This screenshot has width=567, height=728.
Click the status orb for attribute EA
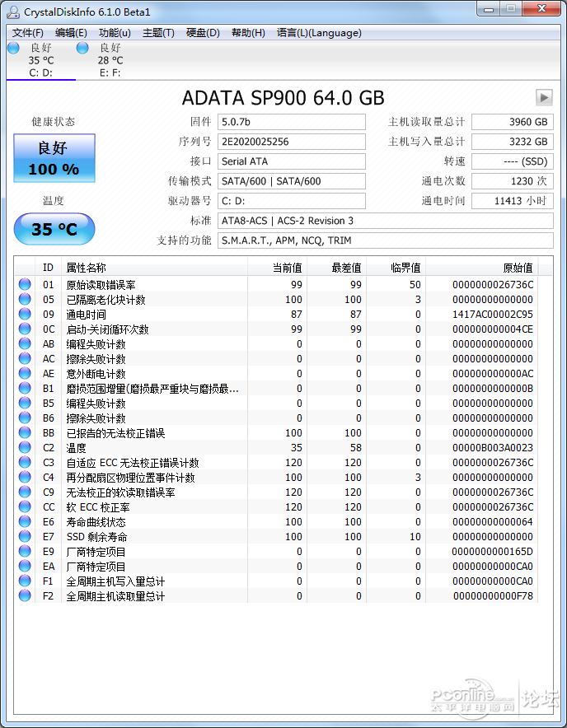pos(25,566)
